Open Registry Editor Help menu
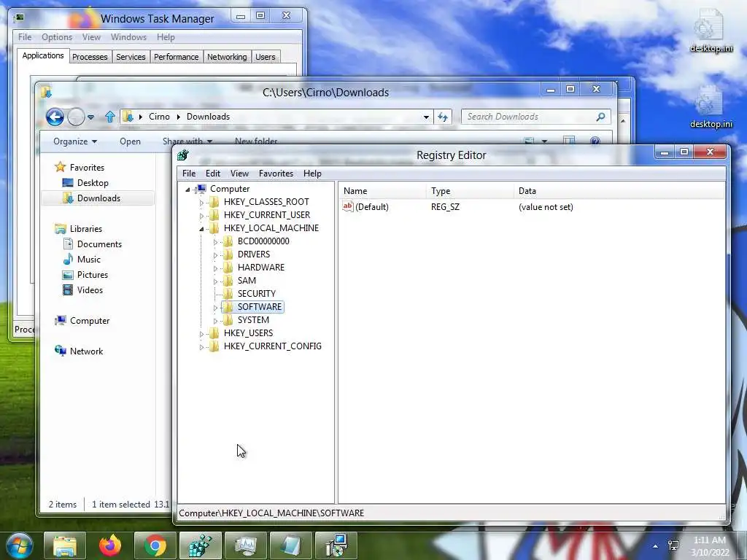 pyautogui.click(x=312, y=174)
